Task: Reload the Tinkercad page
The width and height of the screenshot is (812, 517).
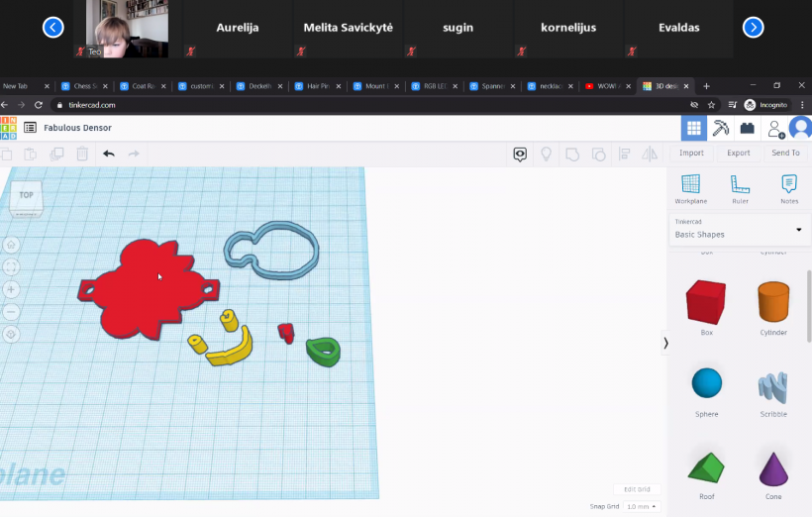Action: tap(39, 105)
